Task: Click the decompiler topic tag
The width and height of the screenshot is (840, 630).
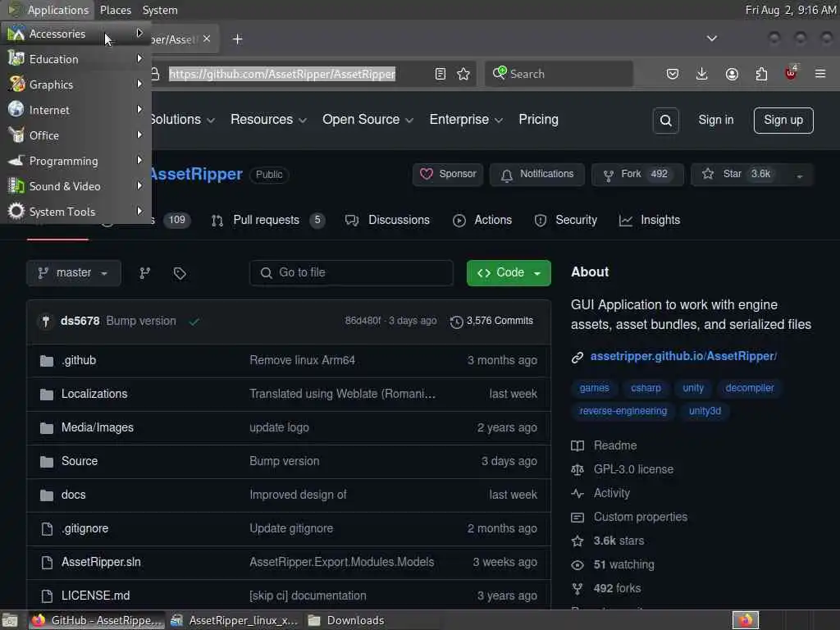Action: (750, 388)
